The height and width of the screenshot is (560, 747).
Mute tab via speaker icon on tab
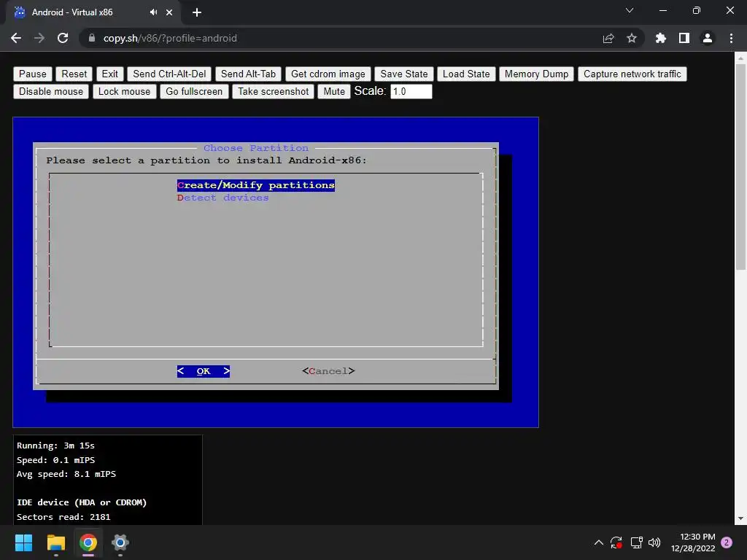(153, 12)
